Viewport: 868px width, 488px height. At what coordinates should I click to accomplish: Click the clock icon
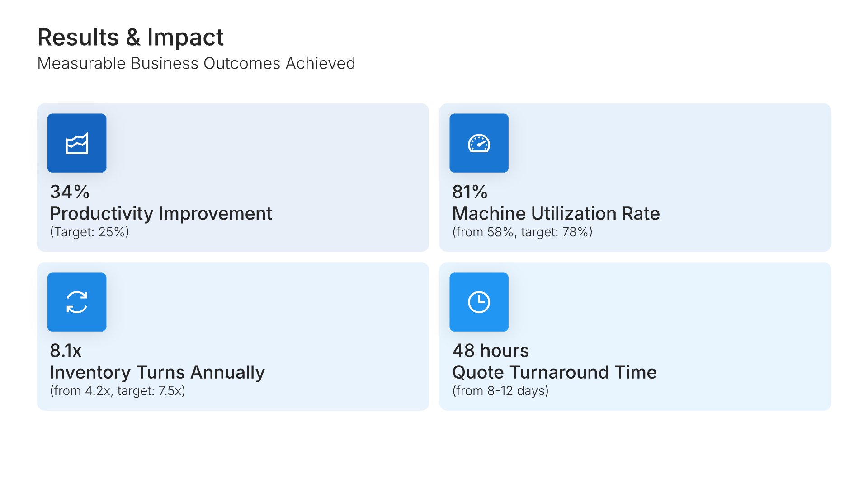pyautogui.click(x=479, y=302)
